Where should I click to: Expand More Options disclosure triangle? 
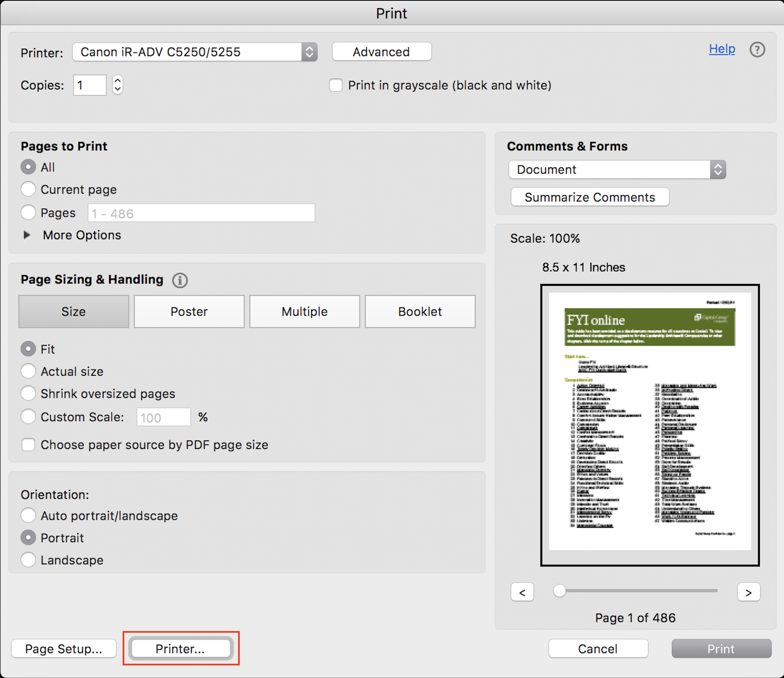pos(27,235)
